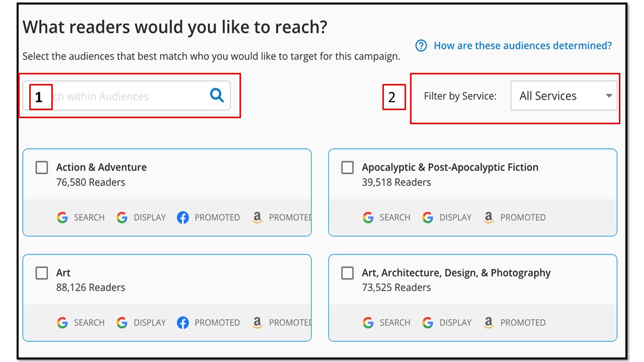Check the Action & Adventure audience checkbox
Image resolution: width=644 pixels, height=362 pixels.
tap(42, 167)
